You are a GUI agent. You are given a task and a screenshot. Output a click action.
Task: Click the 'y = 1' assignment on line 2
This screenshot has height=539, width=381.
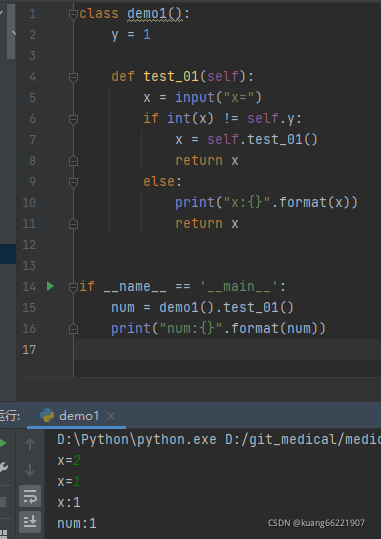tap(131, 35)
